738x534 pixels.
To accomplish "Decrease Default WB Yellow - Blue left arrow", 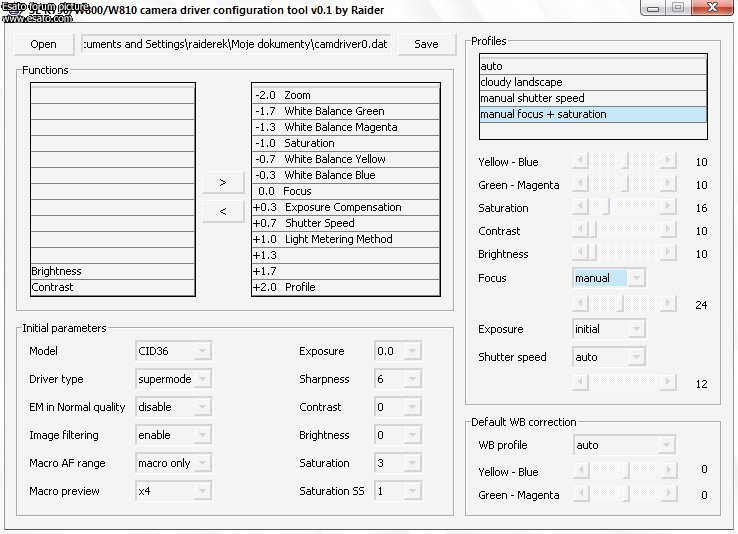I will (582, 470).
